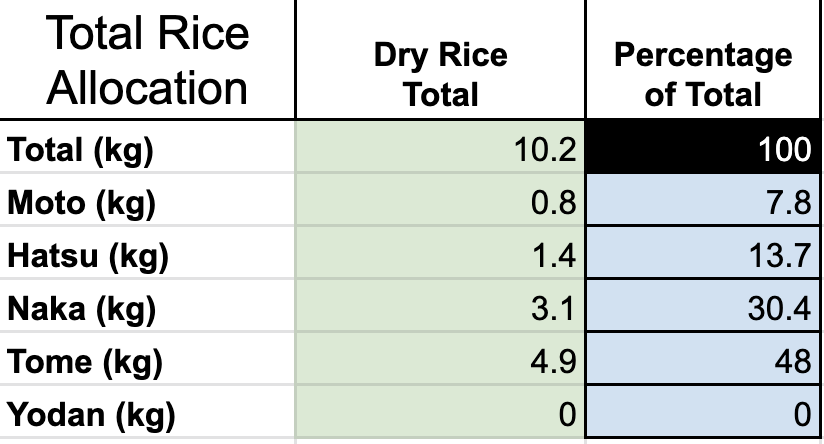Click the Tome percentage cell 48
824x444 pixels.
click(x=702, y=361)
